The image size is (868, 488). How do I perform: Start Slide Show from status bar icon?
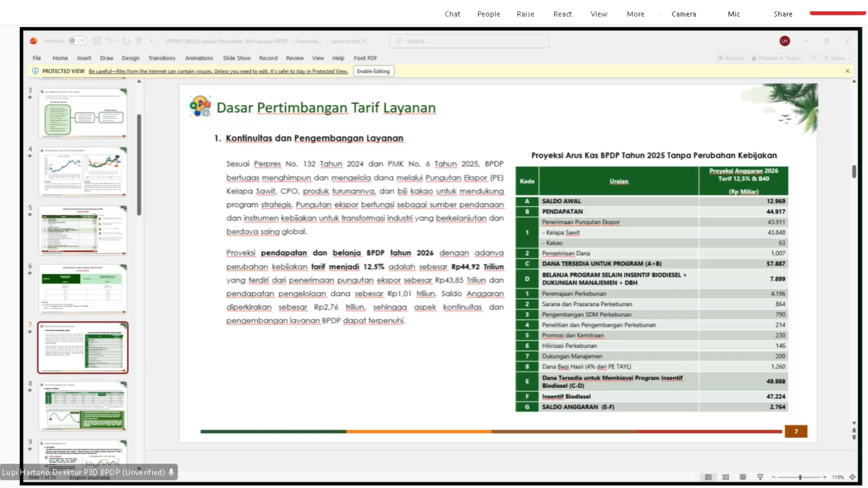coord(760,477)
